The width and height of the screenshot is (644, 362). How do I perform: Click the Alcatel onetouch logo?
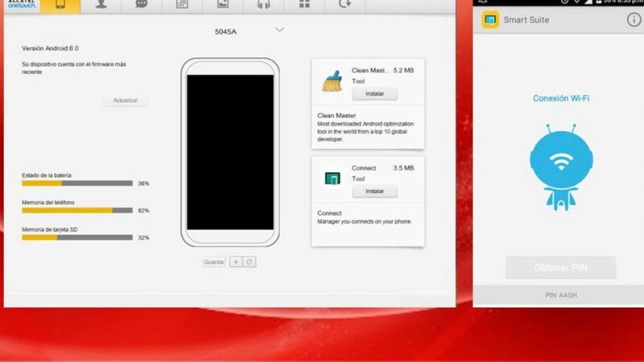(x=22, y=4)
